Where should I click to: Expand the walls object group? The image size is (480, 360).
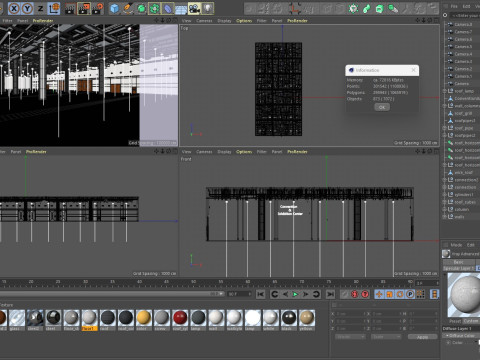(445, 217)
